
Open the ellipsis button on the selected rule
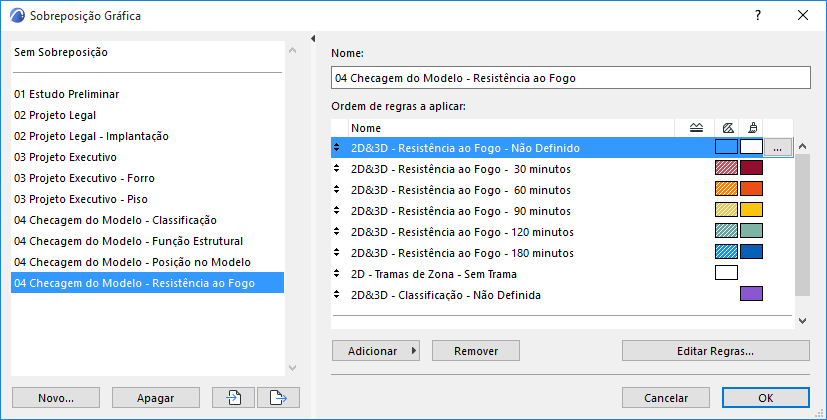tap(781, 148)
